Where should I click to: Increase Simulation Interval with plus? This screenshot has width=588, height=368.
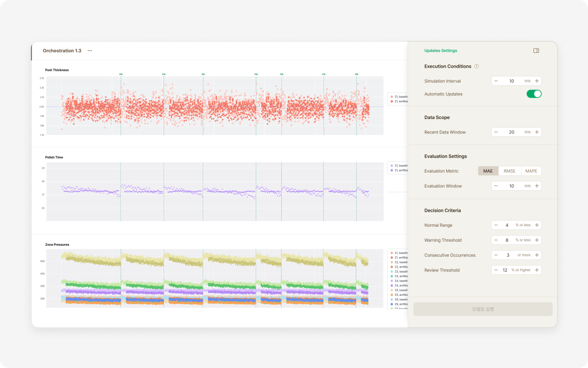pyautogui.click(x=537, y=81)
